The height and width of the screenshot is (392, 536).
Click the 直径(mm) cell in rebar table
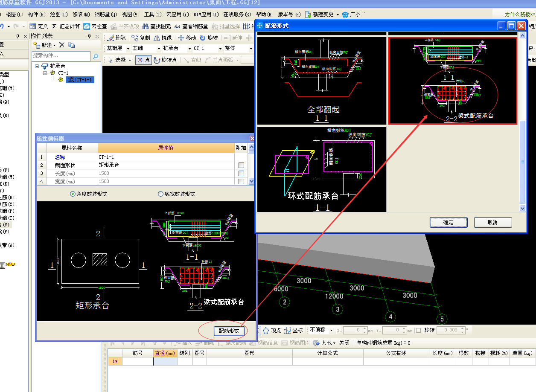[165, 361]
